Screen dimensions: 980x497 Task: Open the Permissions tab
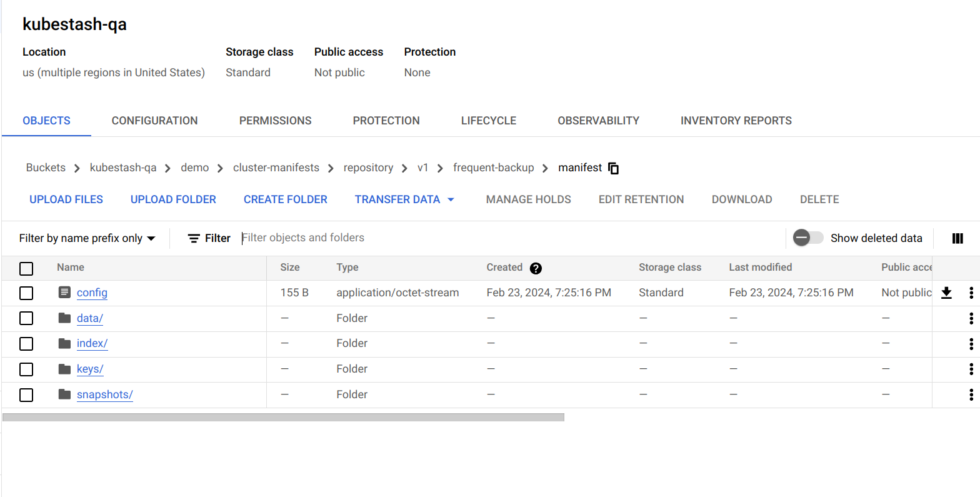click(275, 121)
